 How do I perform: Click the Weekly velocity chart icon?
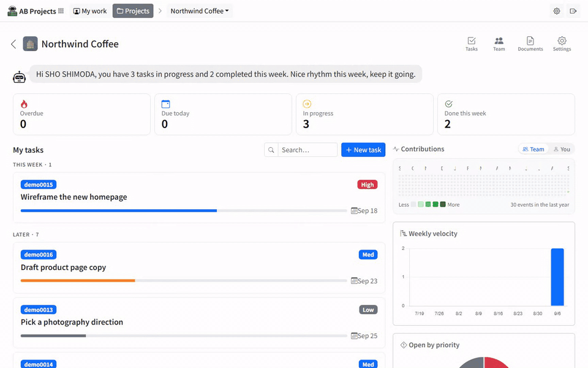coord(404,234)
